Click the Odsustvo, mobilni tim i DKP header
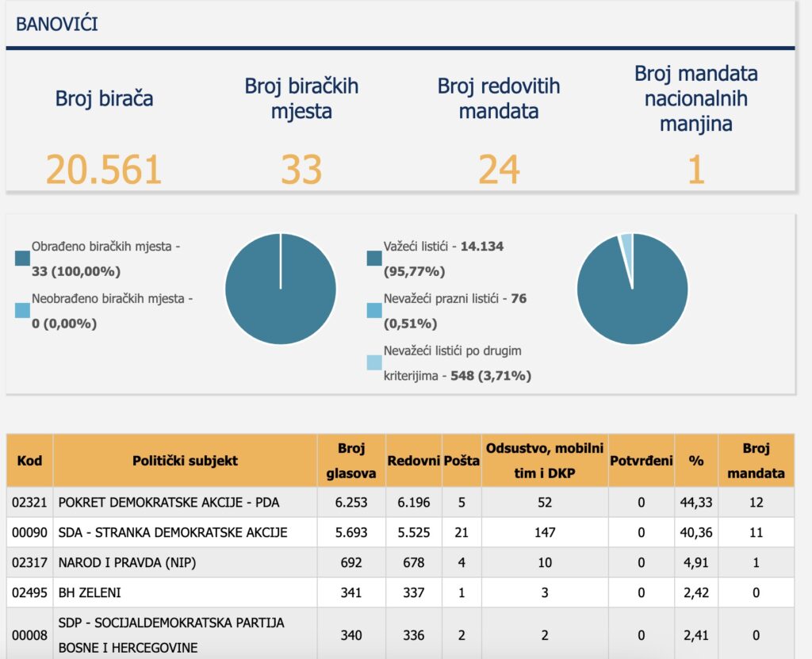Screen dimensions: 812x659 click(x=544, y=460)
